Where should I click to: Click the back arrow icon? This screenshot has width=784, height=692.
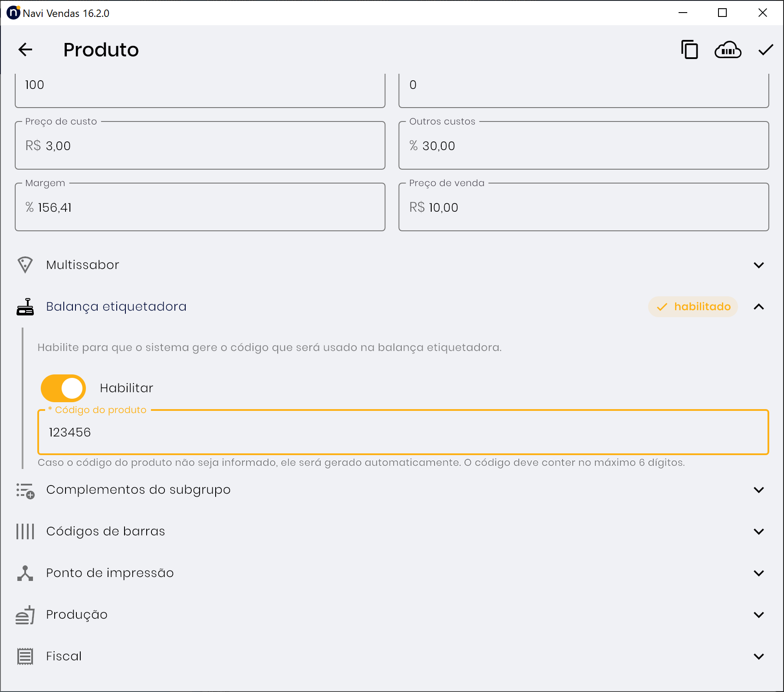(25, 50)
